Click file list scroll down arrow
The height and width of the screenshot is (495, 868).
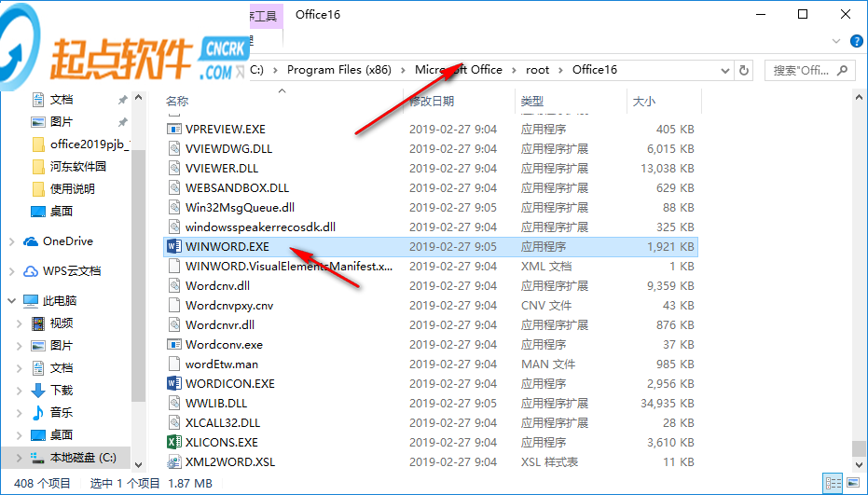(859, 465)
